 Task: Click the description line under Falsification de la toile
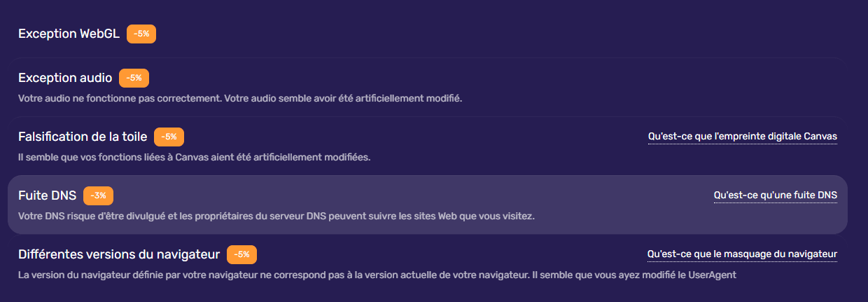click(x=194, y=156)
